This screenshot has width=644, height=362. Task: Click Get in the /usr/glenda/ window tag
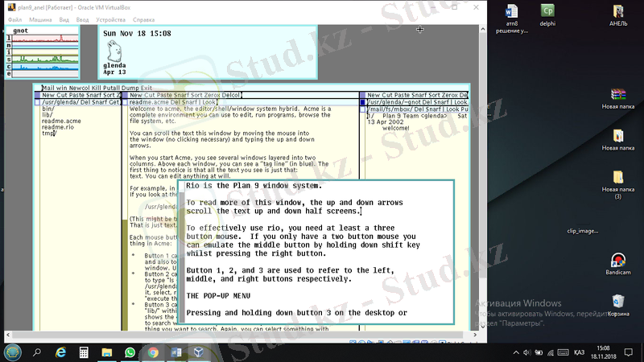(114, 102)
